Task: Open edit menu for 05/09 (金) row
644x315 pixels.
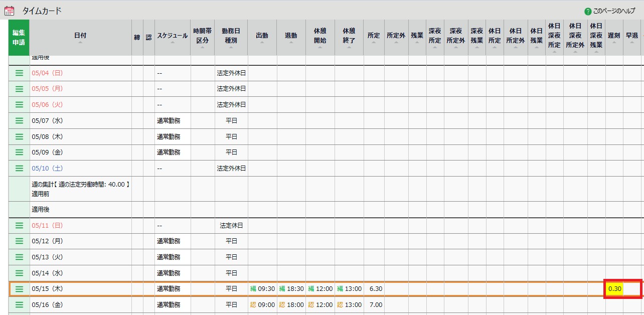Action: pyautogui.click(x=19, y=152)
